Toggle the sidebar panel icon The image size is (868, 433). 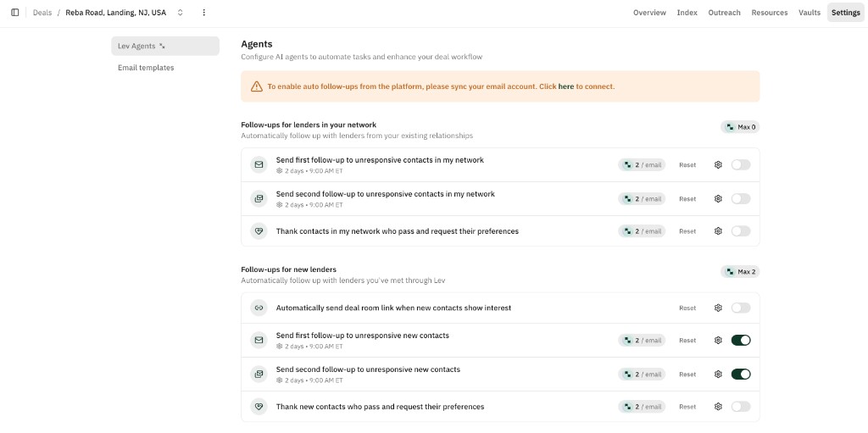click(x=15, y=12)
